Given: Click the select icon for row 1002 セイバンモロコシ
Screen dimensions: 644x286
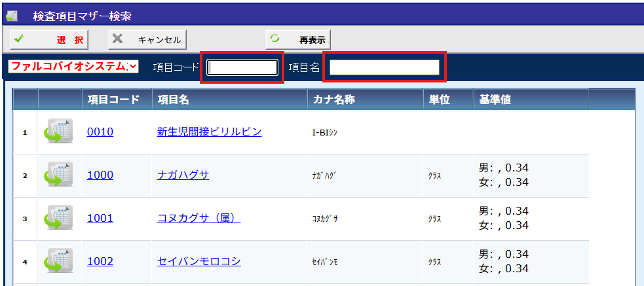Looking at the screenshot, I should pyautogui.click(x=59, y=261).
